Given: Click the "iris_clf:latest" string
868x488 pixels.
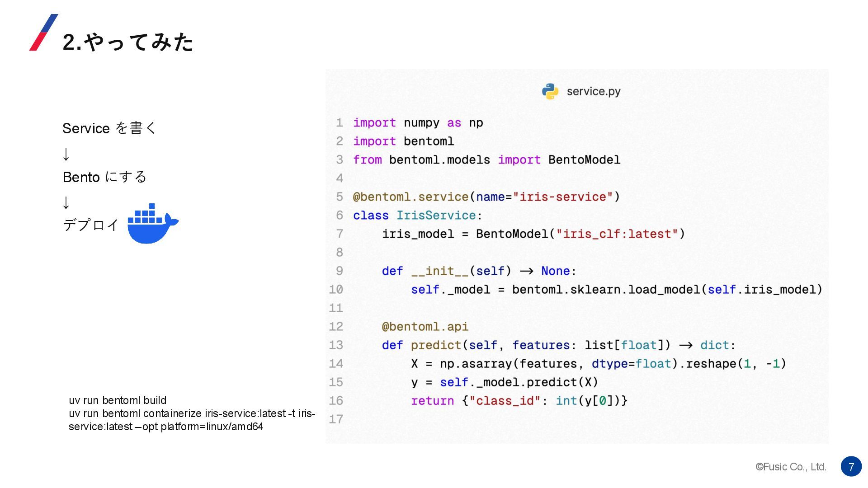Looking at the screenshot, I should pos(617,234).
